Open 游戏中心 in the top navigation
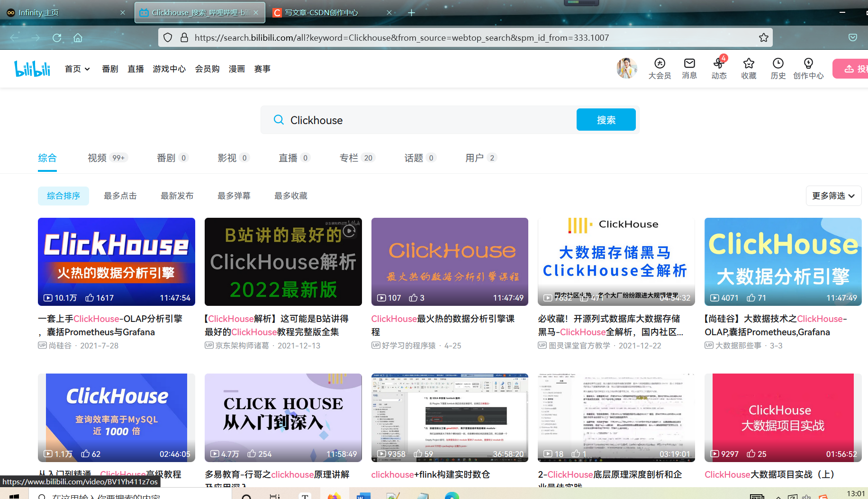Viewport: 868px width, 499px height. pyautogui.click(x=169, y=69)
